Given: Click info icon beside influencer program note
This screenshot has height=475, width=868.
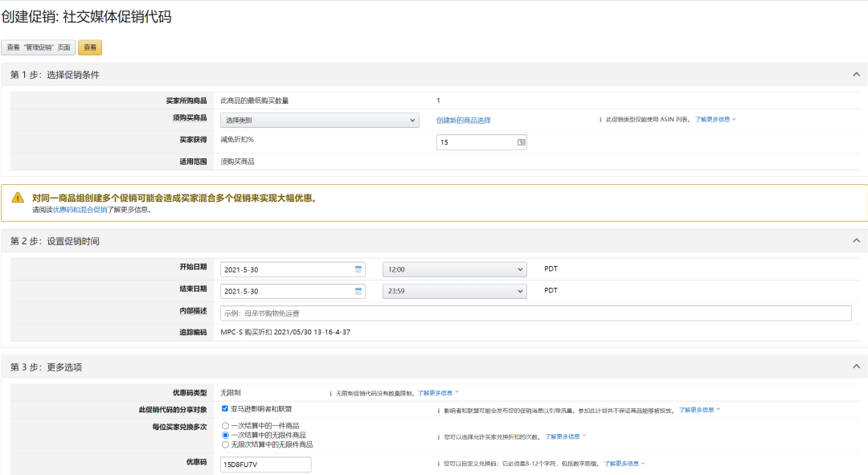Looking at the screenshot, I should [x=439, y=411].
